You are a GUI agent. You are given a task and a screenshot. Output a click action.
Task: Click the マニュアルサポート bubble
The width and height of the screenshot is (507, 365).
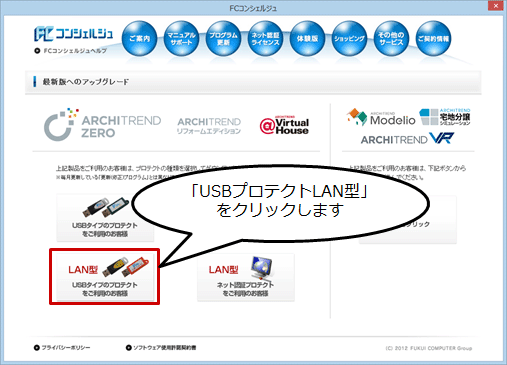tap(181, 38)
